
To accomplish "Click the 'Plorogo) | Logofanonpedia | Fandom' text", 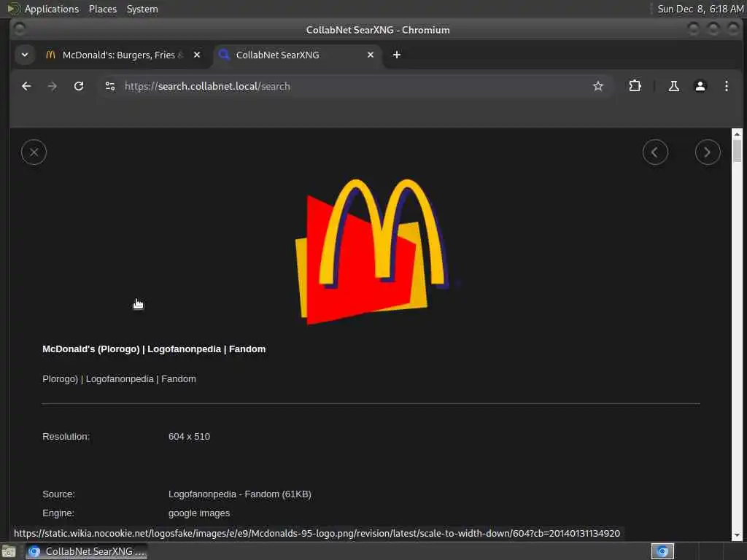I will (x=119, y=379).
